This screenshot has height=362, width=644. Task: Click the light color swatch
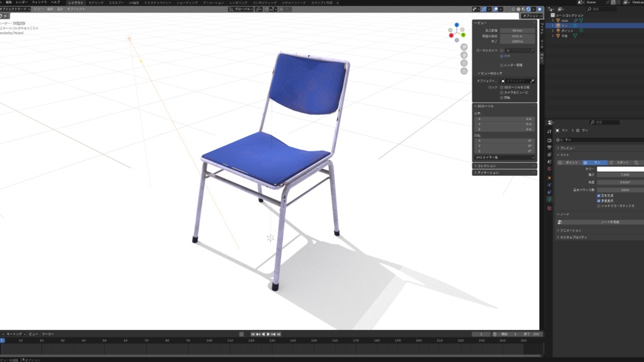tap(620, 168)
